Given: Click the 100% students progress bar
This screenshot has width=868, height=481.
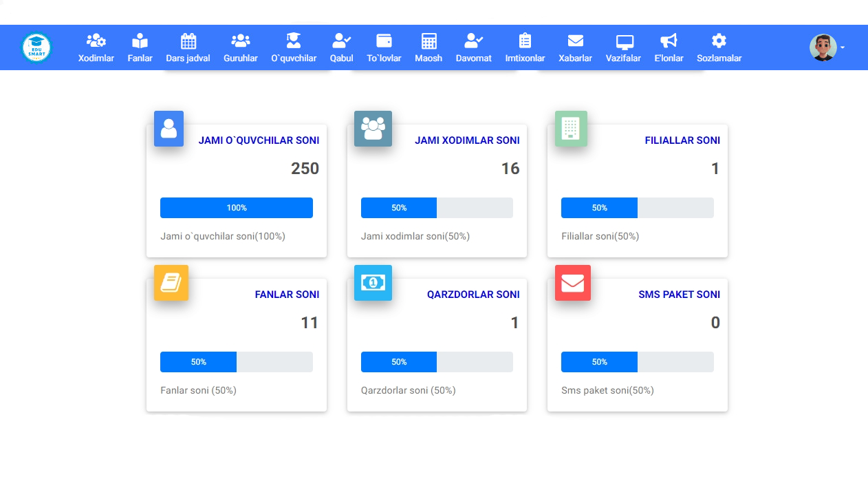Looking at the screenshot, I should [x=236, y=208].
